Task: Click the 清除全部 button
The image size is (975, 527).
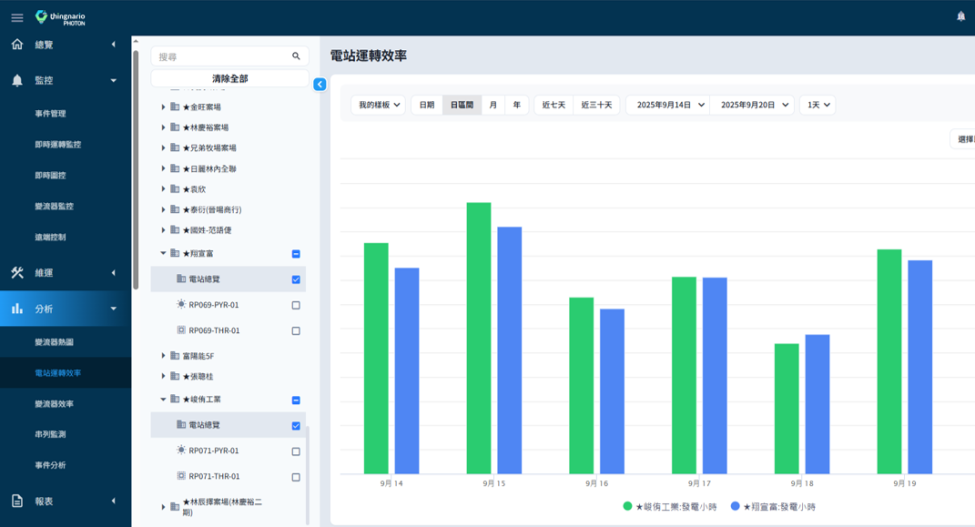Action: (230, 78)
